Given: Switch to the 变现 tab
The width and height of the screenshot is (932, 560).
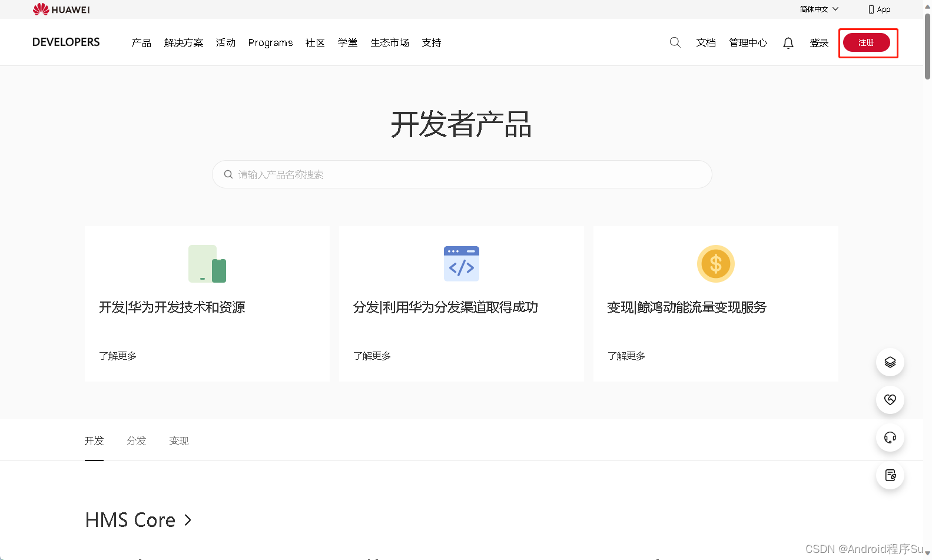Looking at the screenshot, I should [x=179, y=440].
